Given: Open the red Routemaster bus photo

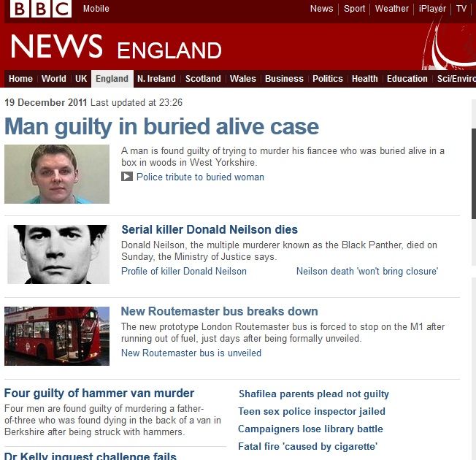Looking at the screenshot, I should [57, 336].
